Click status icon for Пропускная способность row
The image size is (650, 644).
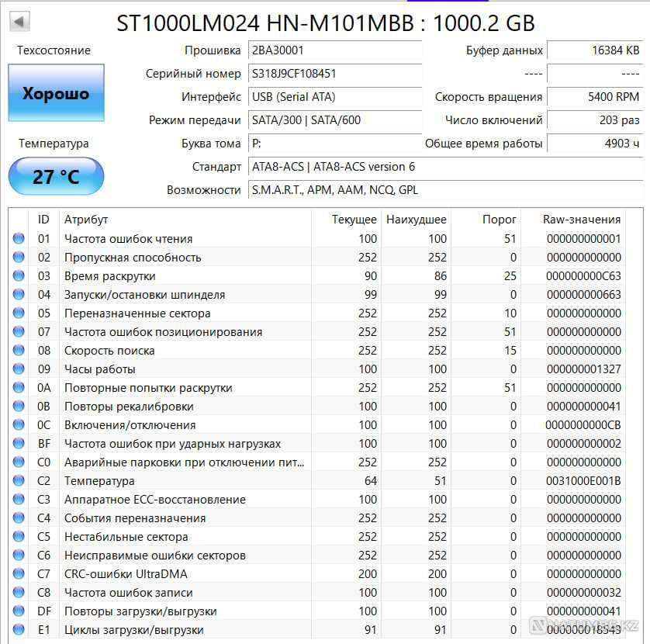[19, 257]
